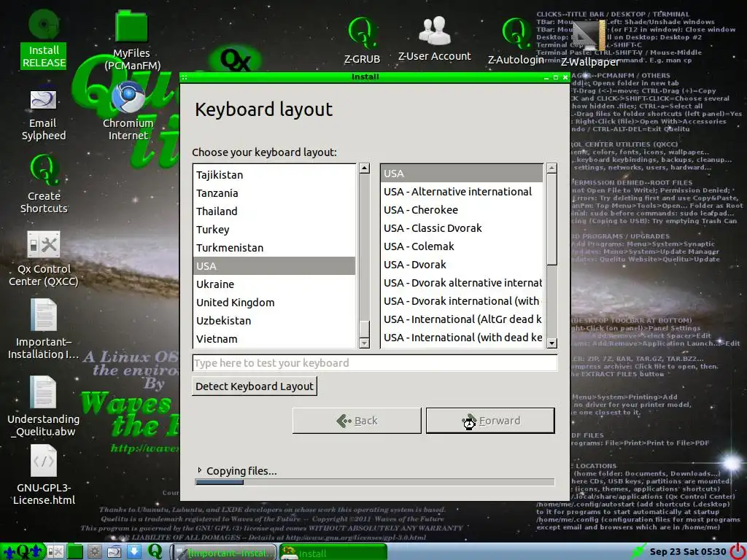Minimize the Install window
The width and height of the screenshot is (747, 560).
tap(546, 77)
